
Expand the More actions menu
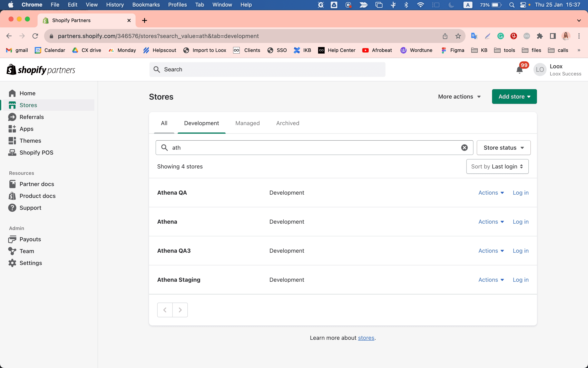click(459, 97)
